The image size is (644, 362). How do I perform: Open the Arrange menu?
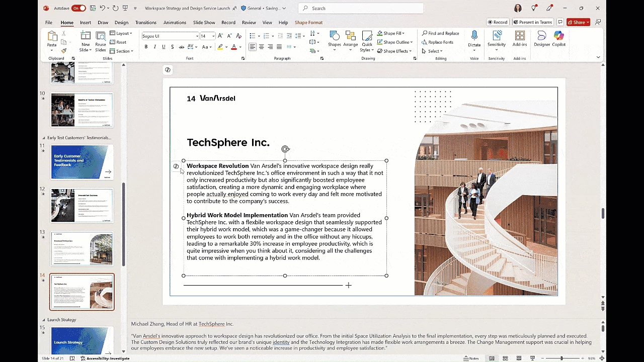351,40
